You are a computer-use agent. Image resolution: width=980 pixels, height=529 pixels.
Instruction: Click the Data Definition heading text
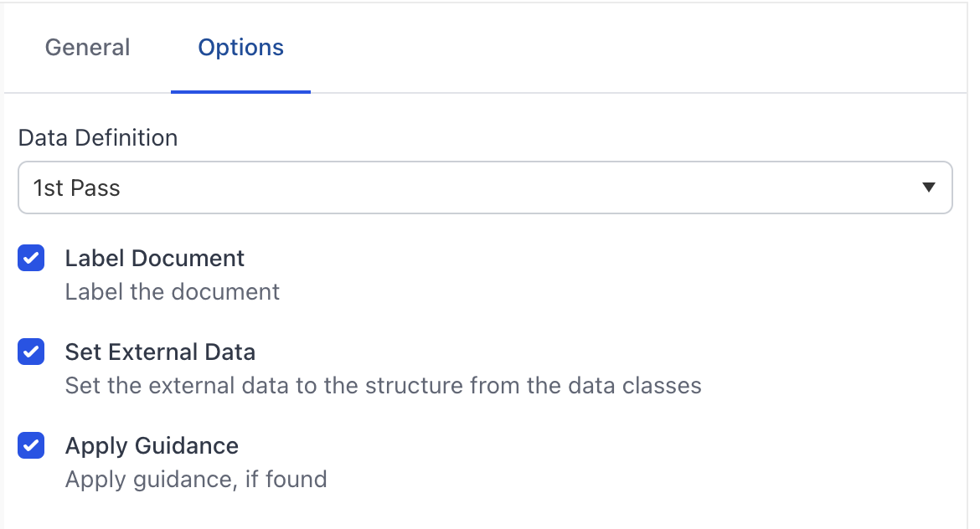[x=97, y=137]
